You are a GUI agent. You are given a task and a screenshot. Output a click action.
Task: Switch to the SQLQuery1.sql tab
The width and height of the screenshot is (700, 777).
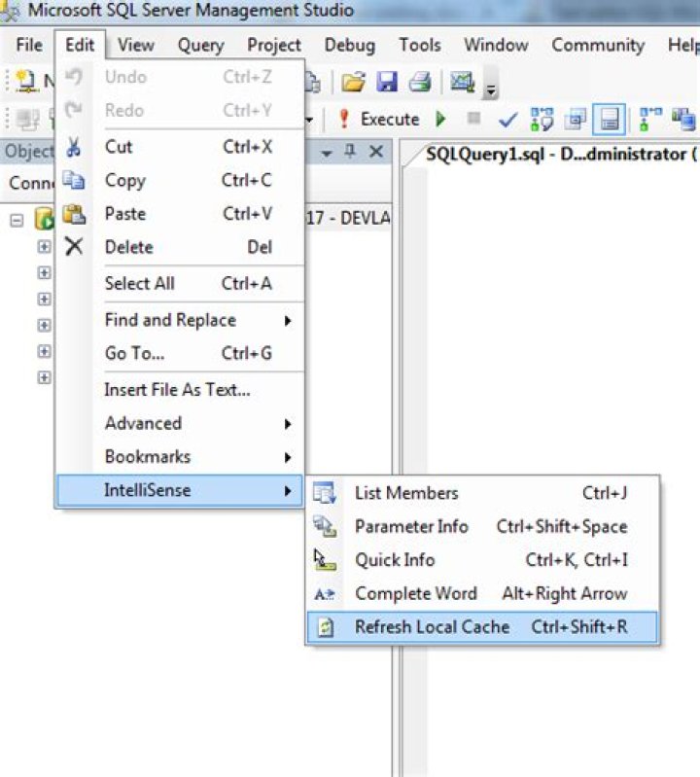pyautogui.click(x=560, y=154)
